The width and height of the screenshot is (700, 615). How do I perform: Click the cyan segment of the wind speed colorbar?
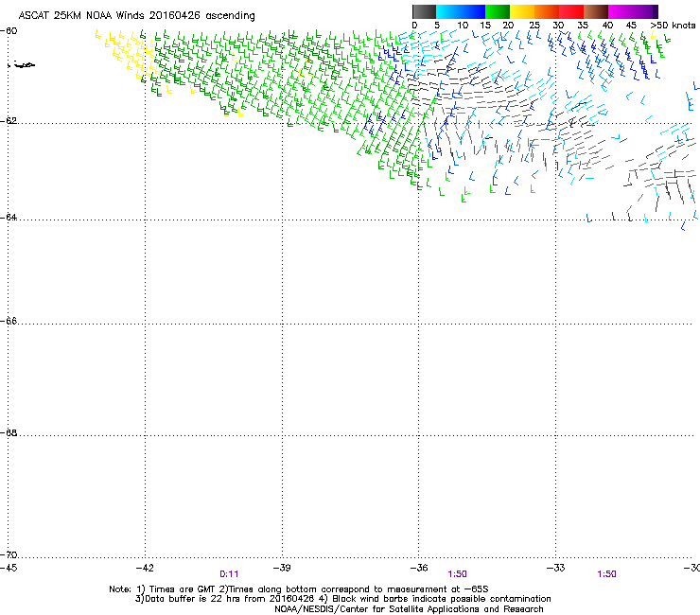pyautogui.click(x=448, y=11)
